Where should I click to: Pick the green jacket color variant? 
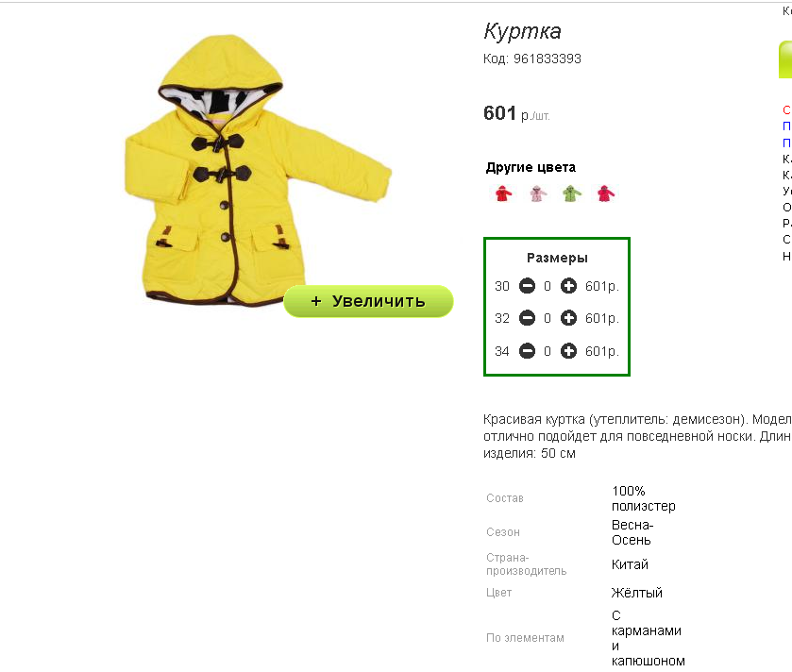coord(572,193)
